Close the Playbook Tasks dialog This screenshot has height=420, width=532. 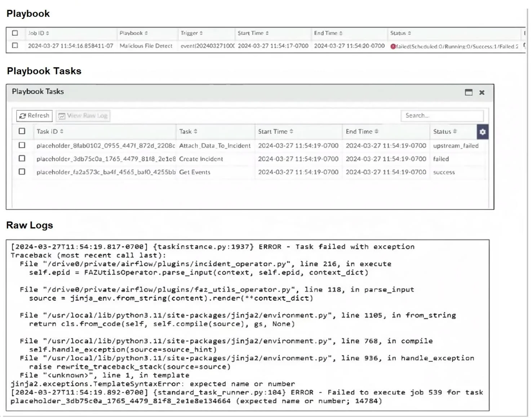coord(482,93)
